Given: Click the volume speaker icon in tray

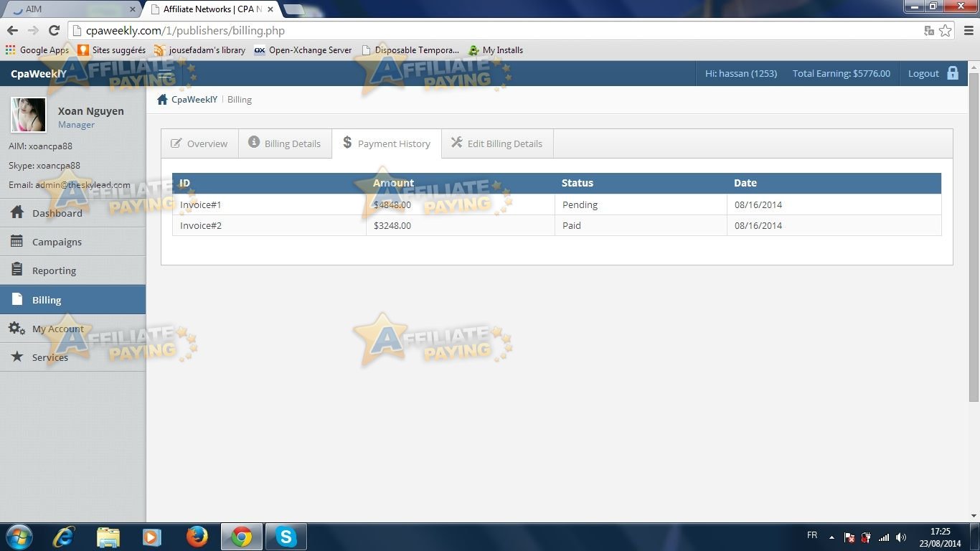Looking at the screenshot, I should coord(901,537).
